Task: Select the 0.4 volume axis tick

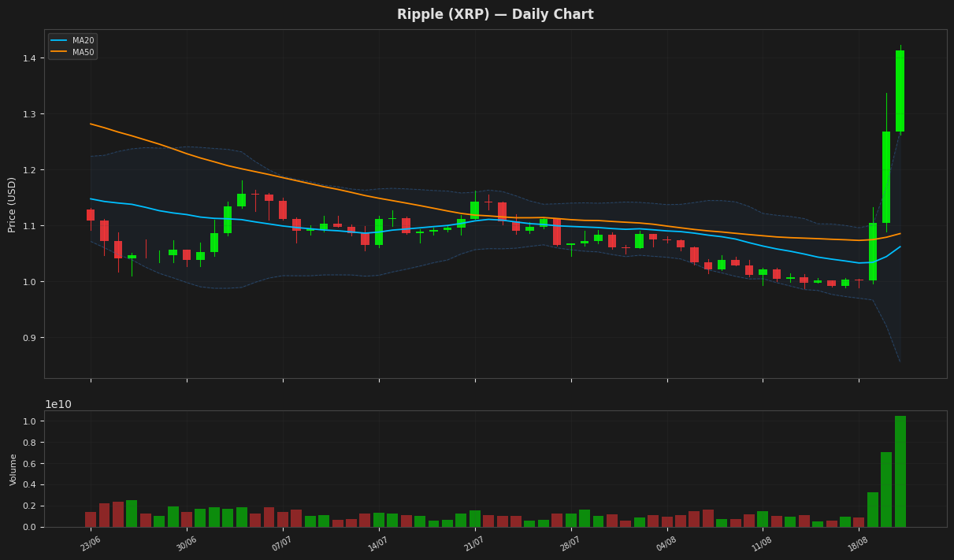Action: [x=31, y=485]
